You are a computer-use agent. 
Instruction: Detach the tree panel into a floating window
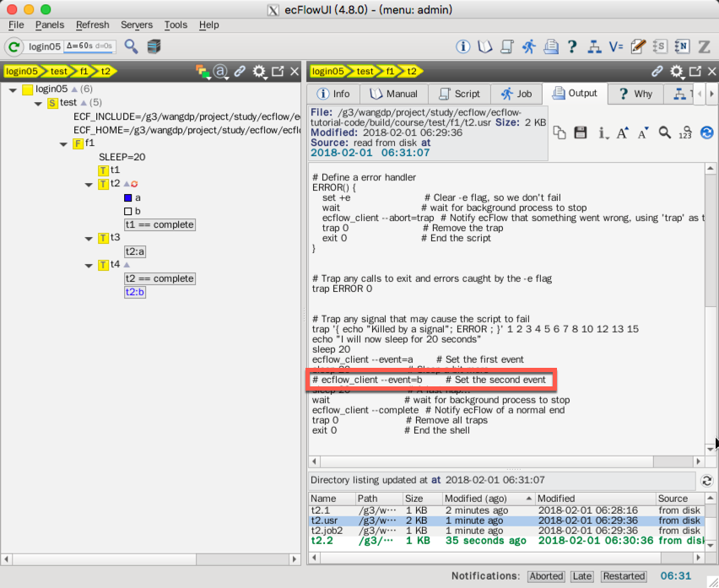pyautogui.click(x=278, y=71)
